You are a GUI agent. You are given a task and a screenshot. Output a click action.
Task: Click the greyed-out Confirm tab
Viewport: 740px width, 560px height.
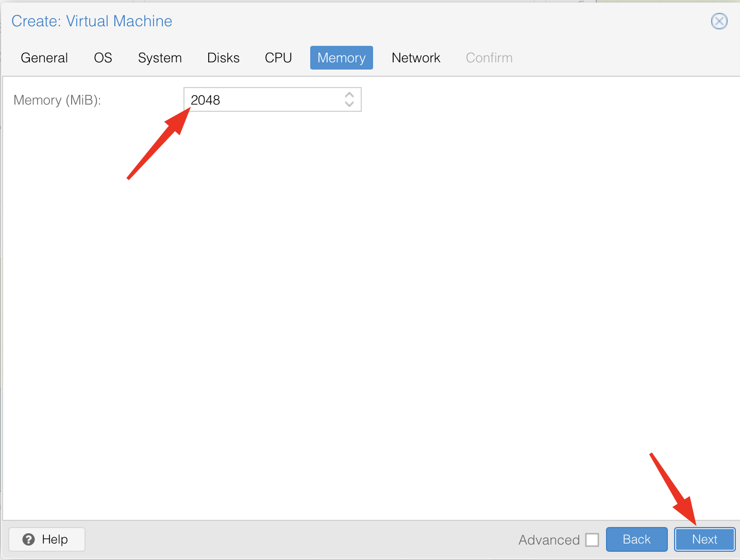point(489,58)
